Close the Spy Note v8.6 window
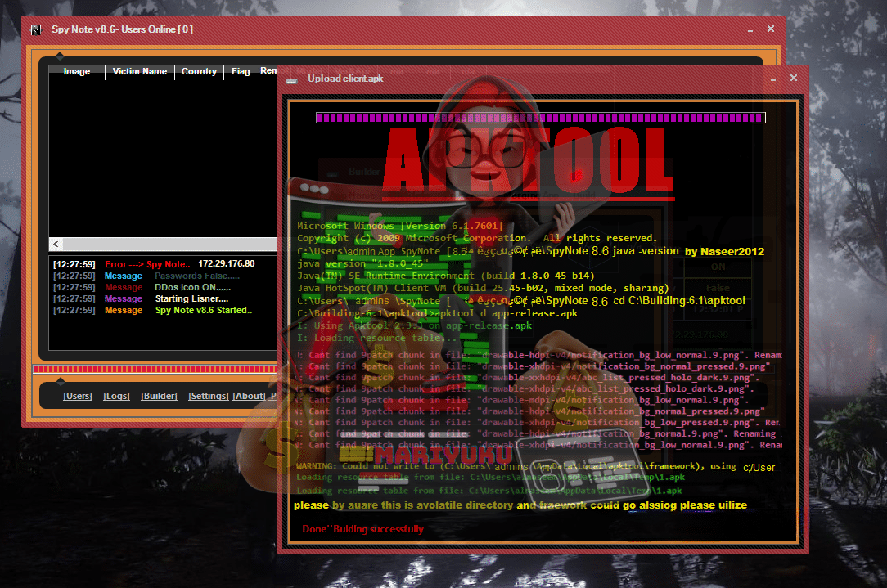This screenshot has width=887, height=588. pyautogui.click(x=771, y=29)
